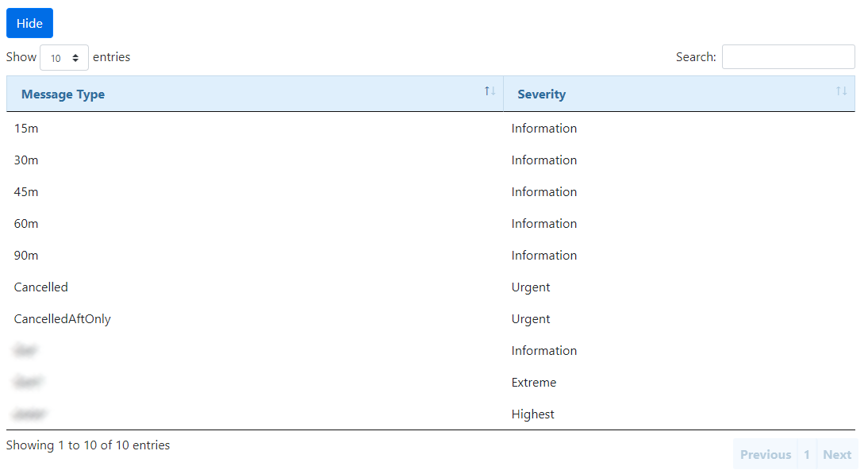Click the stepper arrows beside the 10 entries value
Image resolution: width=868 pixels, height=470 pixels.
pyautogui.click(x=75, y=57)
